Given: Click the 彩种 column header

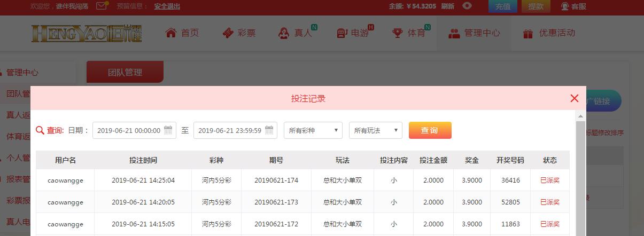Looking at the screenshot, I should [216, 160].
